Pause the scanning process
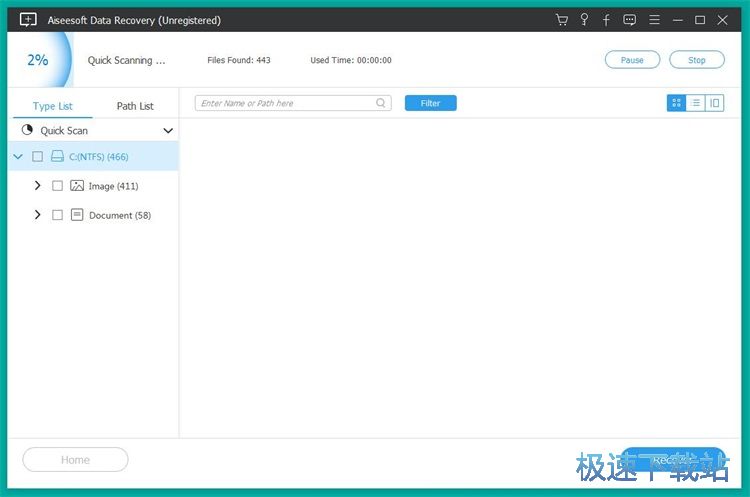Screen dimensions: 750x497 (632, 60)
